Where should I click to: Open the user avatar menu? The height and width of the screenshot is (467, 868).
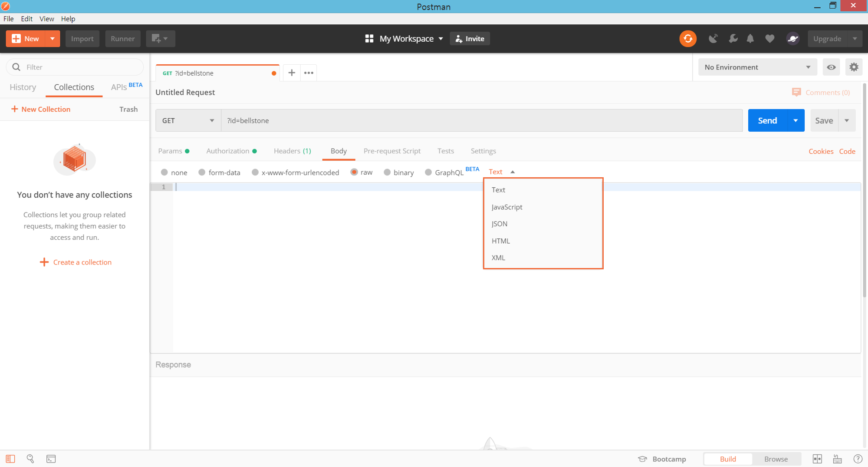793,39
